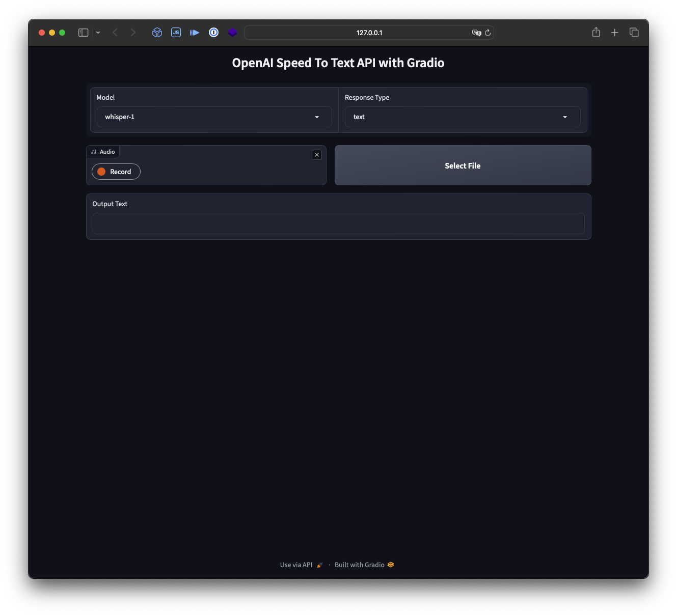
Task: Minimize the window with the yellow button
Action: (52, 33)
